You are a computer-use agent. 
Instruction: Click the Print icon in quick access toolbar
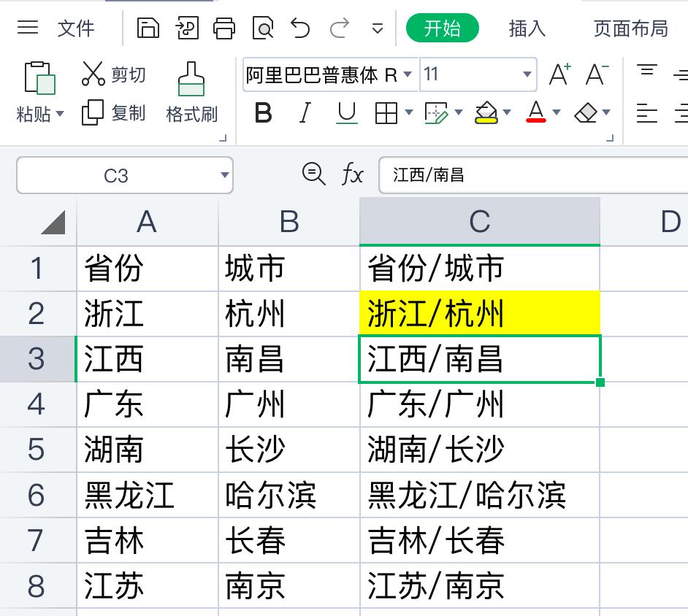click(224, 28)
